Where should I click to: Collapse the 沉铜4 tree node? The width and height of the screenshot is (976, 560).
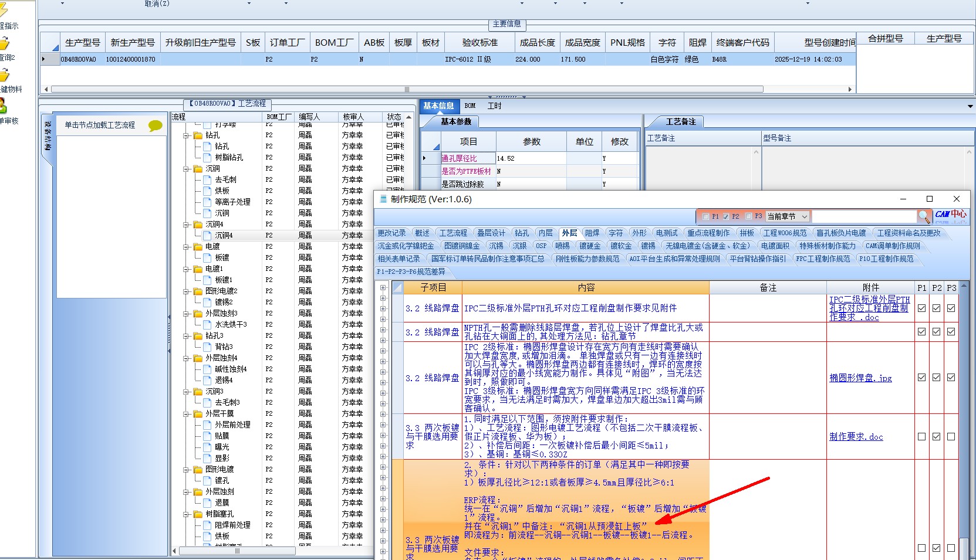pos(187,224)
